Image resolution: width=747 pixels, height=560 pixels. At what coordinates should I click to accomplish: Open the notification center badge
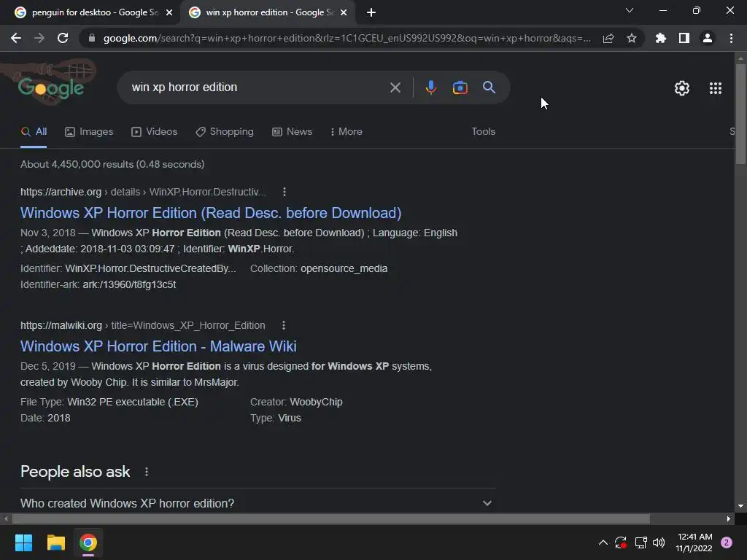point(727,542)
